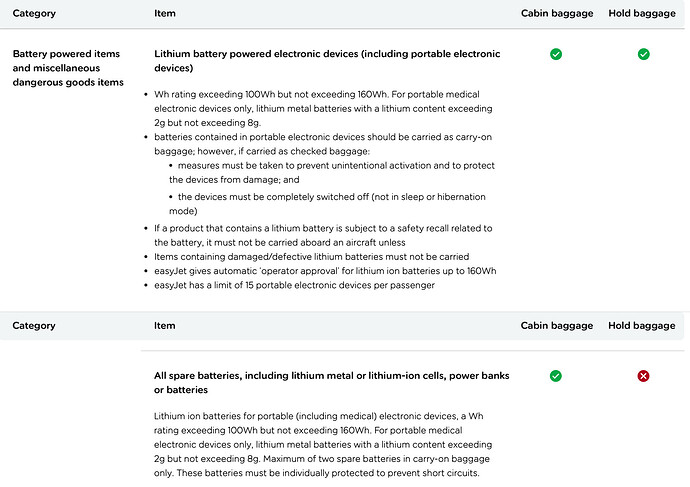Click the 15 portable electronic devices limit bullet
Image resolution: width=690 pixels, height=487 pixels.
[x=294, y=285]
